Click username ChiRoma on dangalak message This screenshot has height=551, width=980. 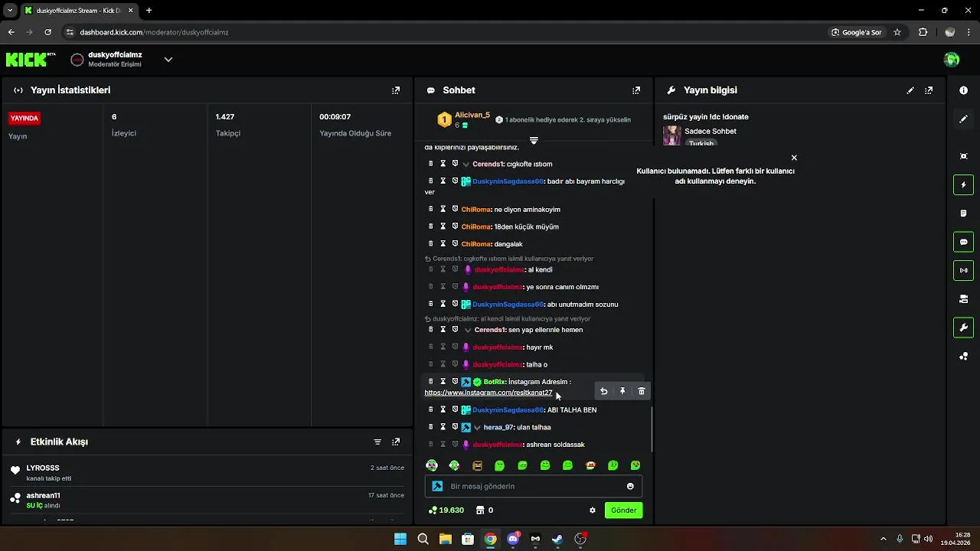(475, 244)
